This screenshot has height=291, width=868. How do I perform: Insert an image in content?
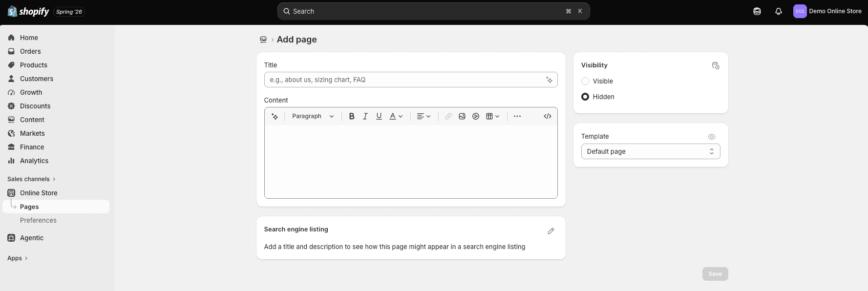point(462,116)
